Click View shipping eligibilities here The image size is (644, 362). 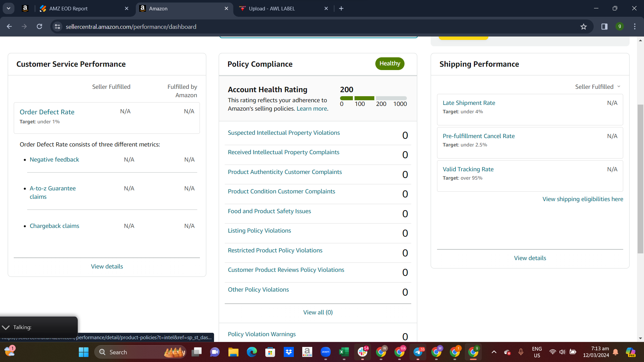tap(583, 199)
